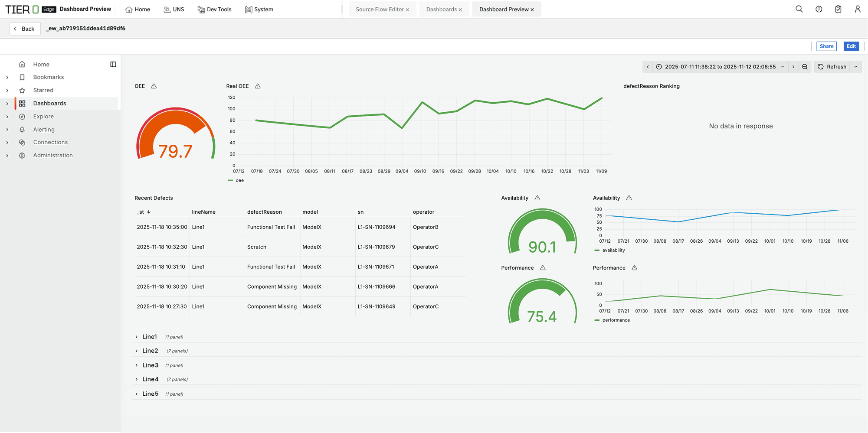
Task: Open the System menu
Action: pos(259,10)
